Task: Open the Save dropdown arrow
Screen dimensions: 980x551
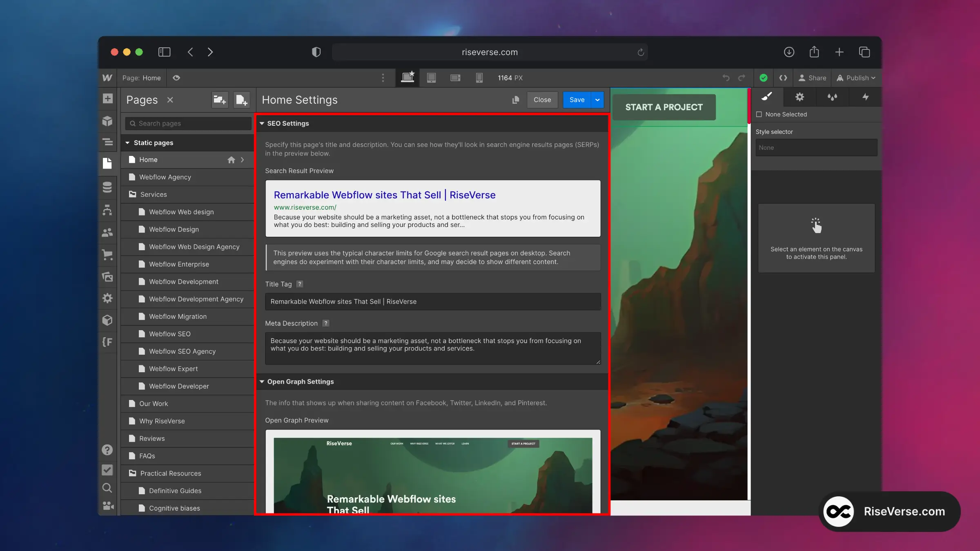Action: tap(597, 100)
